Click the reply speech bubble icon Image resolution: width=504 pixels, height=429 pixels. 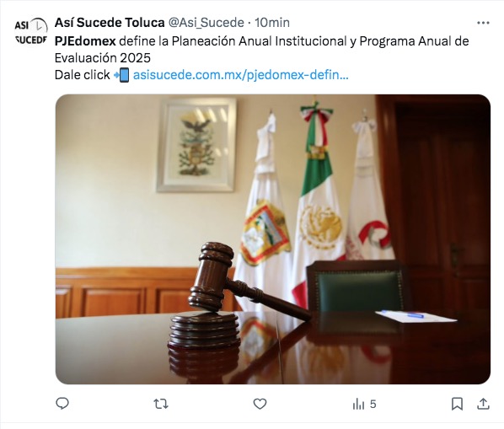coord(62,404)
